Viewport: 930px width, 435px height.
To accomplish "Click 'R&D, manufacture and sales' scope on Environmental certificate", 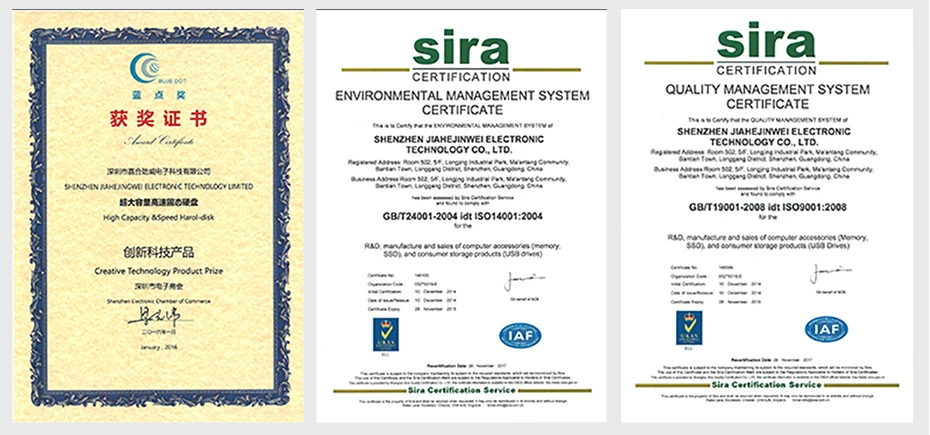I will coord(463,249).
